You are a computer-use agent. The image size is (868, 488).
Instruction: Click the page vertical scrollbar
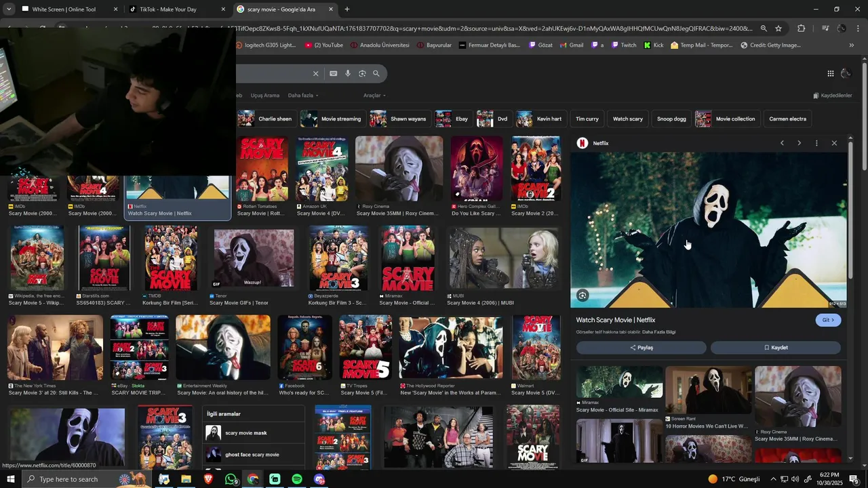coord(864,115)
